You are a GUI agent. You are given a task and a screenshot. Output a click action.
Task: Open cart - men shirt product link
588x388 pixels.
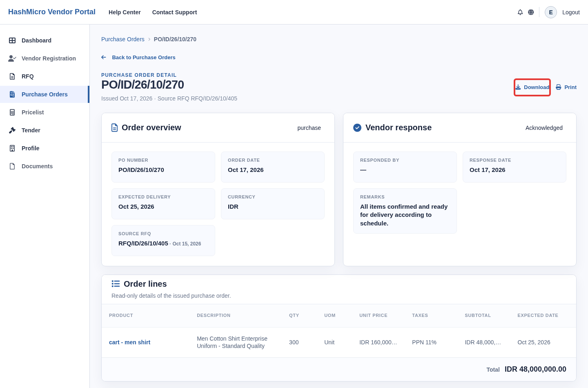click(130, 342)
